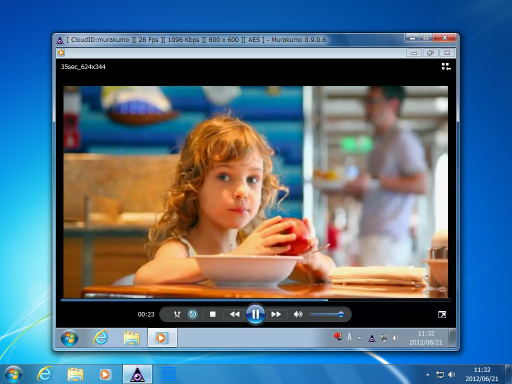
Task: Click the Murakumo icon in the remote tray
Action: click(x=372, y=338)
